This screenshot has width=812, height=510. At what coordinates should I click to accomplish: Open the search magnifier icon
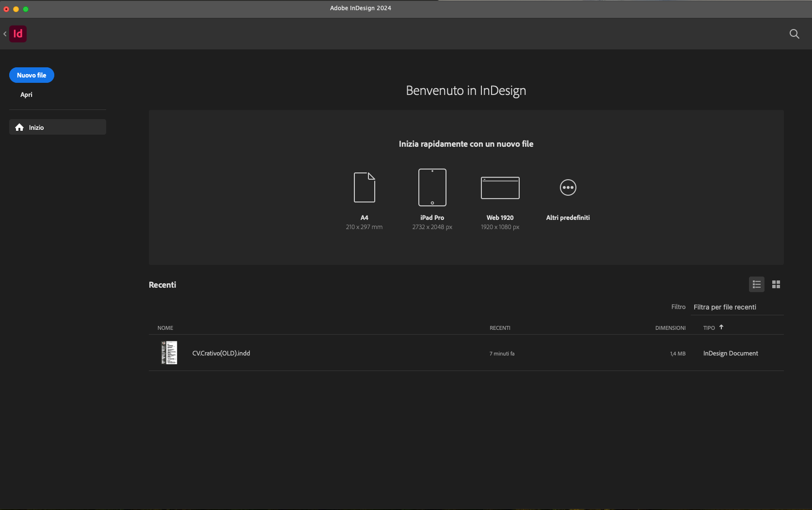794,34
